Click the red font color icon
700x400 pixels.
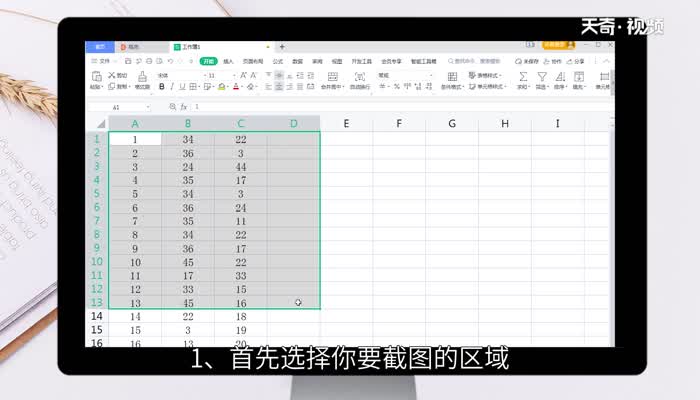[x=236, y=87]
